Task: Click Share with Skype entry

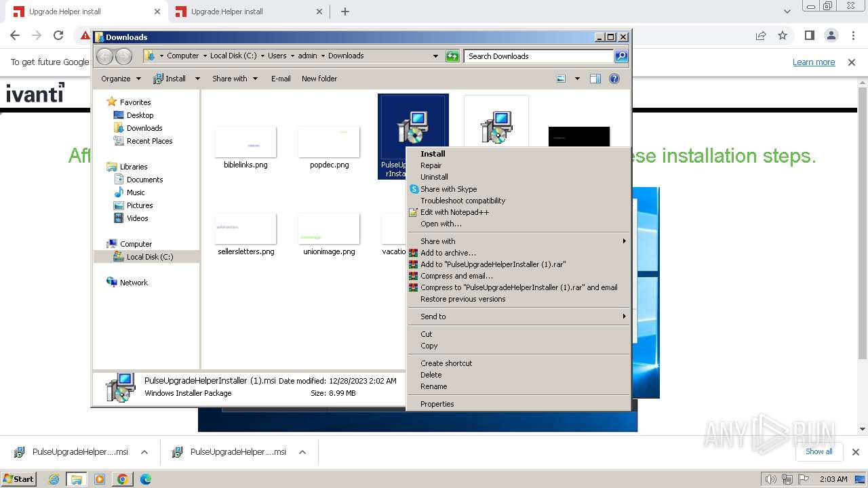Action: click(448, 189)
